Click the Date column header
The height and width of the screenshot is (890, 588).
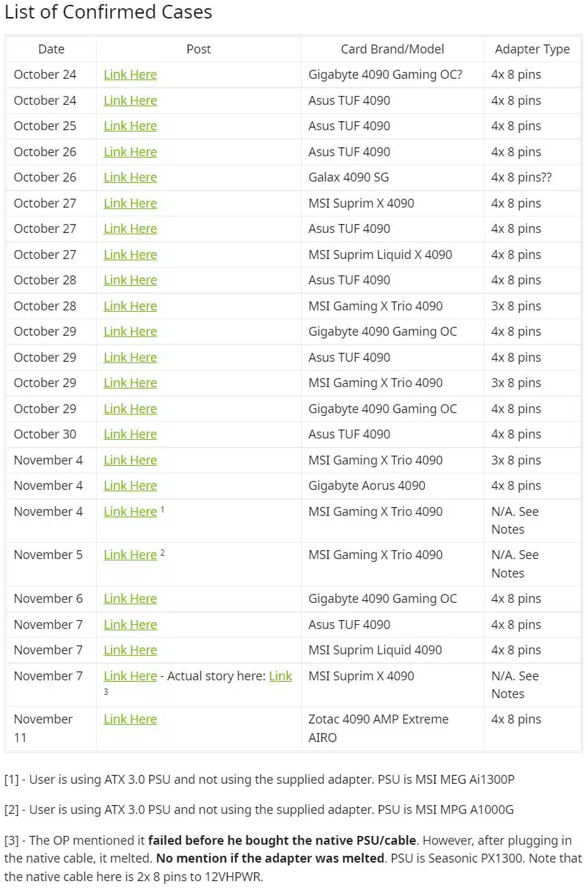click(51, 49)
